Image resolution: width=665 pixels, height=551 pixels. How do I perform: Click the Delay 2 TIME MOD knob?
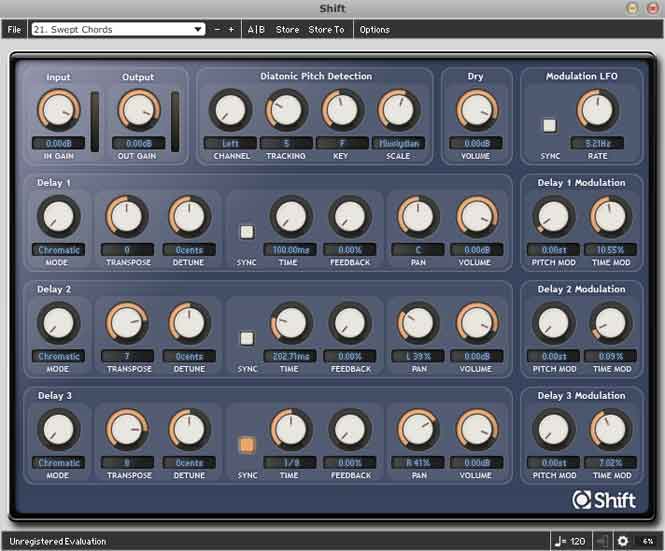point(611,323)
